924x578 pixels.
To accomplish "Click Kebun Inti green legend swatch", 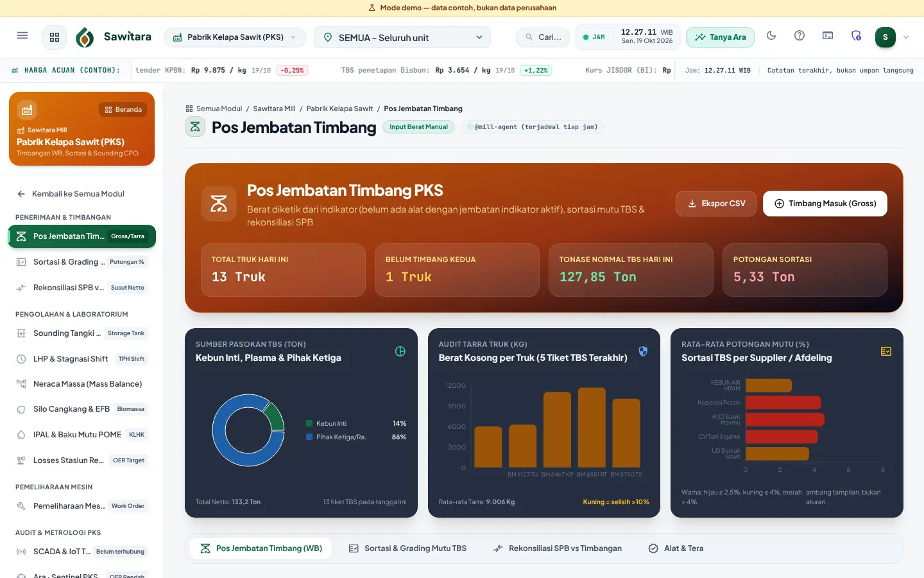I will coord(309,423).
